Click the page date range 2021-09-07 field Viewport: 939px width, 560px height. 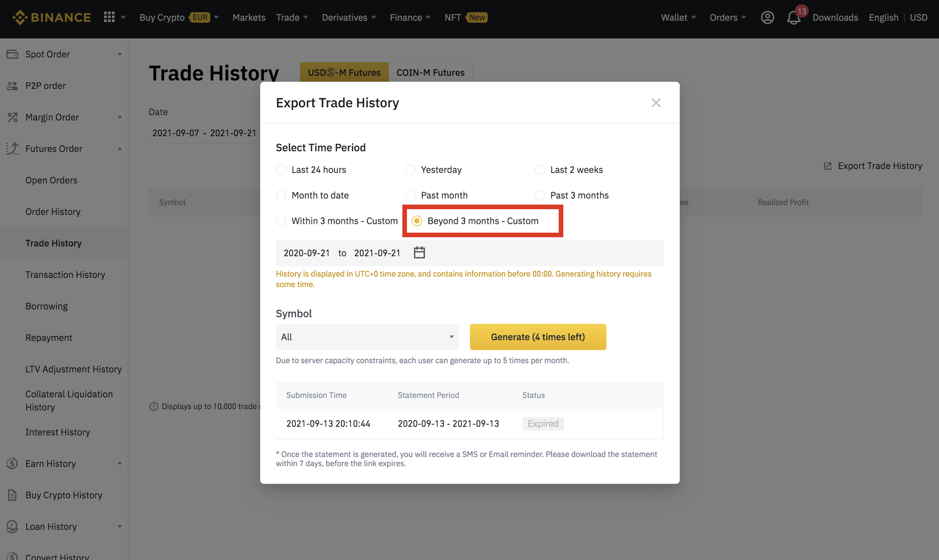pyautogui.click(x=204, y=133)
